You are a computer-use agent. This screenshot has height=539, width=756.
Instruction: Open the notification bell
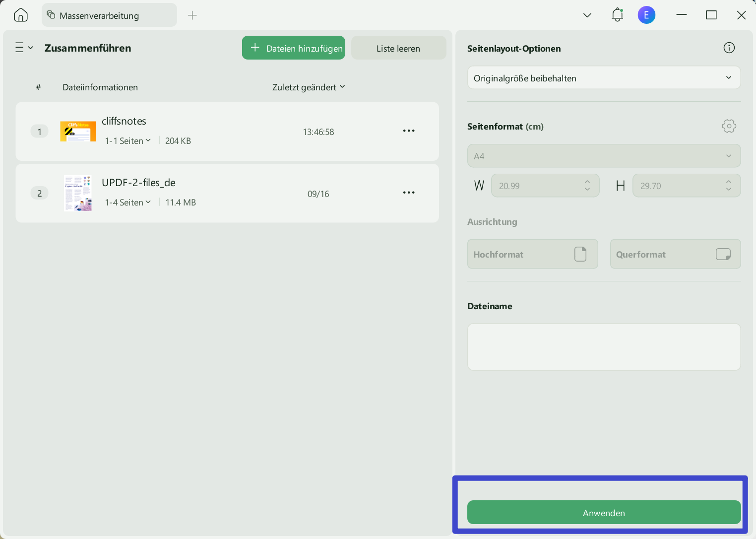click(x=617, y=15)
